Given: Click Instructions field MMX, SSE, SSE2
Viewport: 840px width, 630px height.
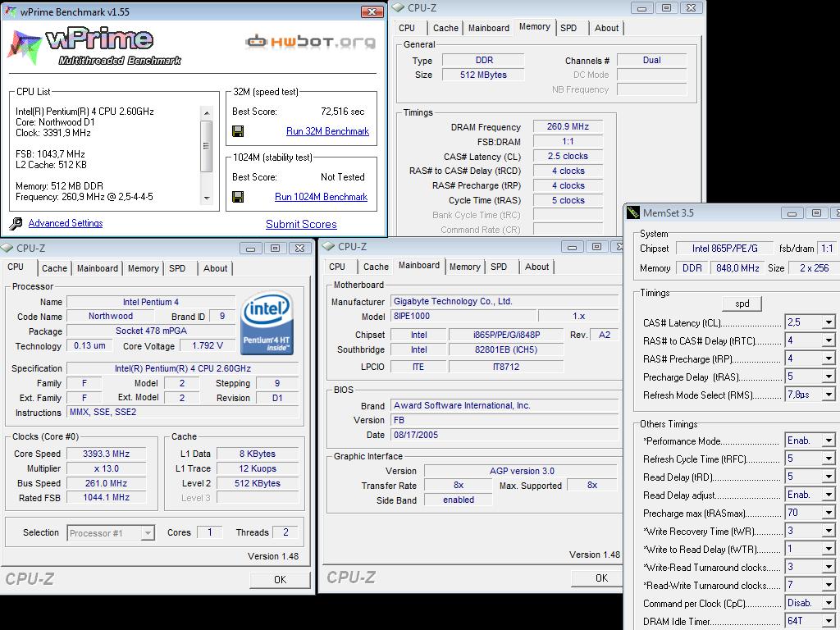Looking at the screenshot, I should (x=183, y=412).
